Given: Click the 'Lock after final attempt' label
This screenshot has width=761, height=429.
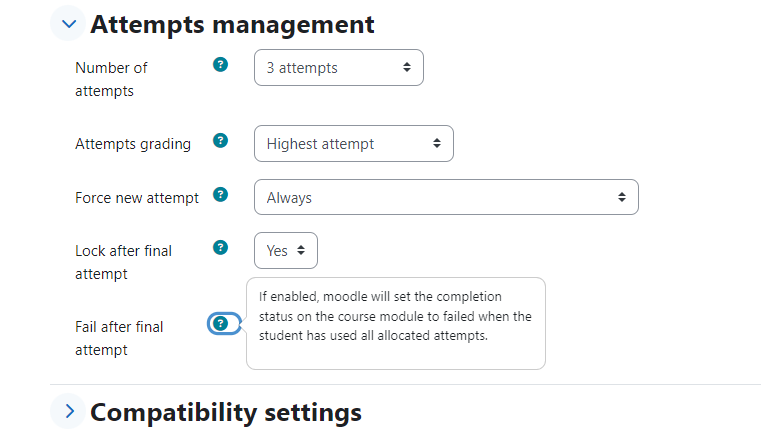Looking at the screenshot, I should click(123, 262).
